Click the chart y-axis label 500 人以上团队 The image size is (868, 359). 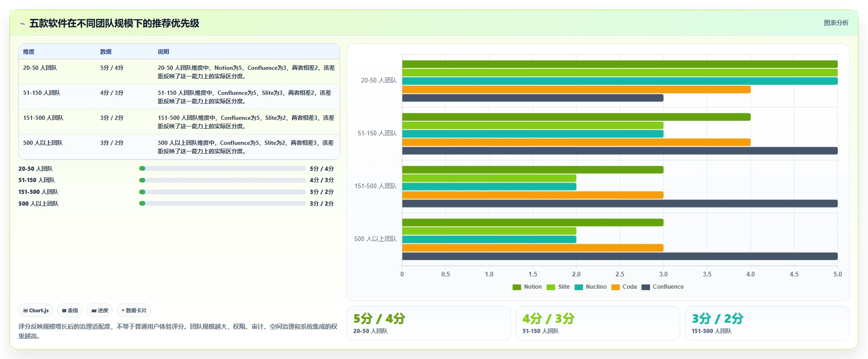click(376, 239)
